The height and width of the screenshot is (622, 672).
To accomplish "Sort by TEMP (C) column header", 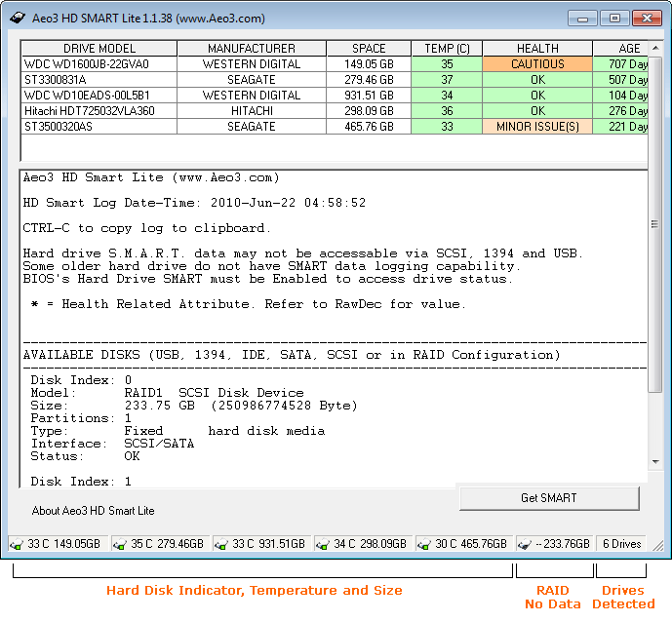I will [447, 49].
